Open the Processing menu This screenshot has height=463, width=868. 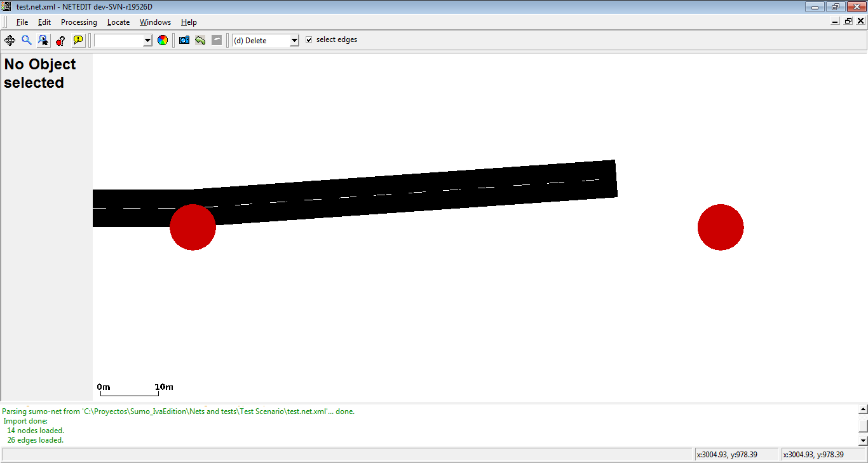79,22
